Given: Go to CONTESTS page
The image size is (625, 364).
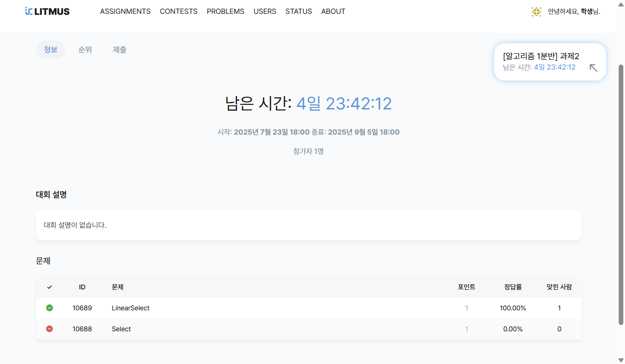Looking at the screenshot, I should [178, 11].
